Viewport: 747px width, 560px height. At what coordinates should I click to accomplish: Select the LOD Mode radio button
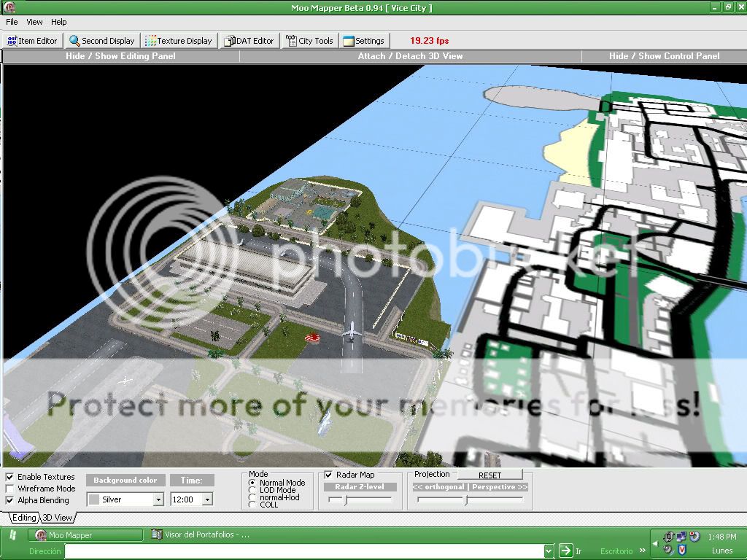252,490
